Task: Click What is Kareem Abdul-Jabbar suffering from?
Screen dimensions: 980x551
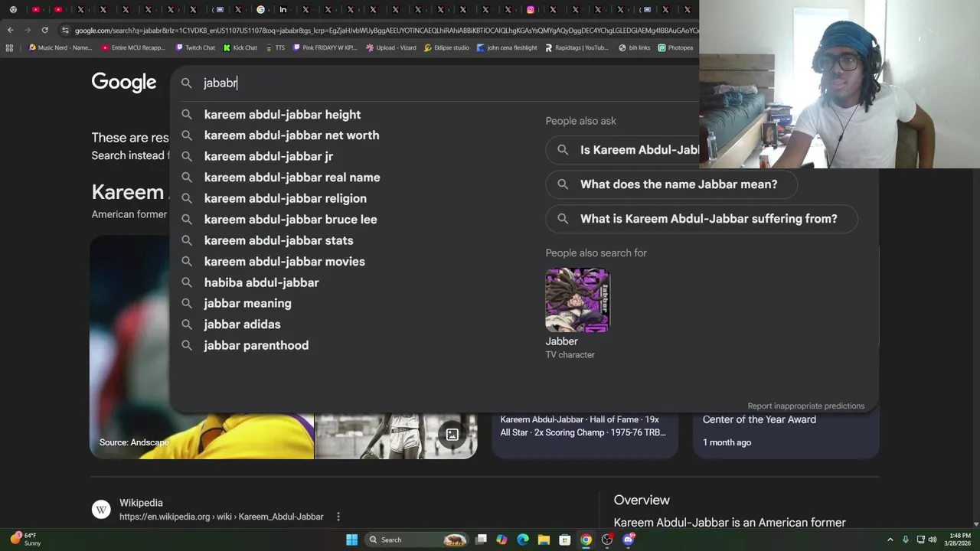Action: point(701,219)
